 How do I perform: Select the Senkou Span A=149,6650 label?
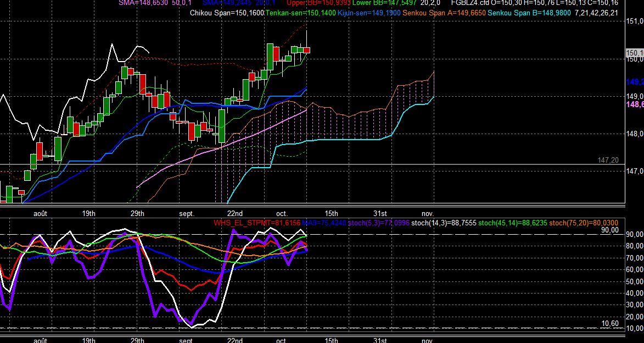point(444,13)
